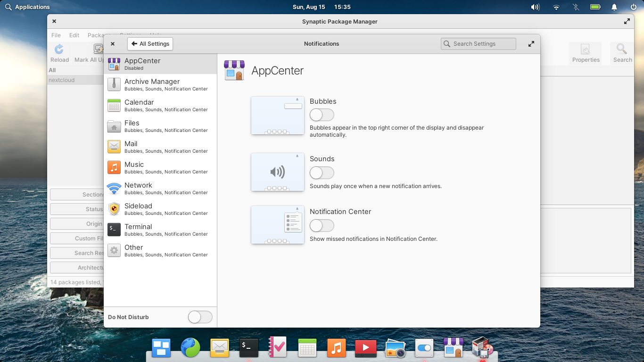Launch Terminal from the dock
The height and width of the screenshot is (362, 644).
(248, 348)
